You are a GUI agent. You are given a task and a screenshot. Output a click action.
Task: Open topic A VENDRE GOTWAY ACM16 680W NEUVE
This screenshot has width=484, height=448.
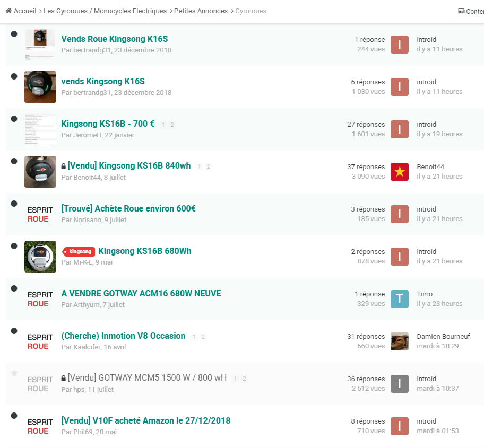click(141, 293)
